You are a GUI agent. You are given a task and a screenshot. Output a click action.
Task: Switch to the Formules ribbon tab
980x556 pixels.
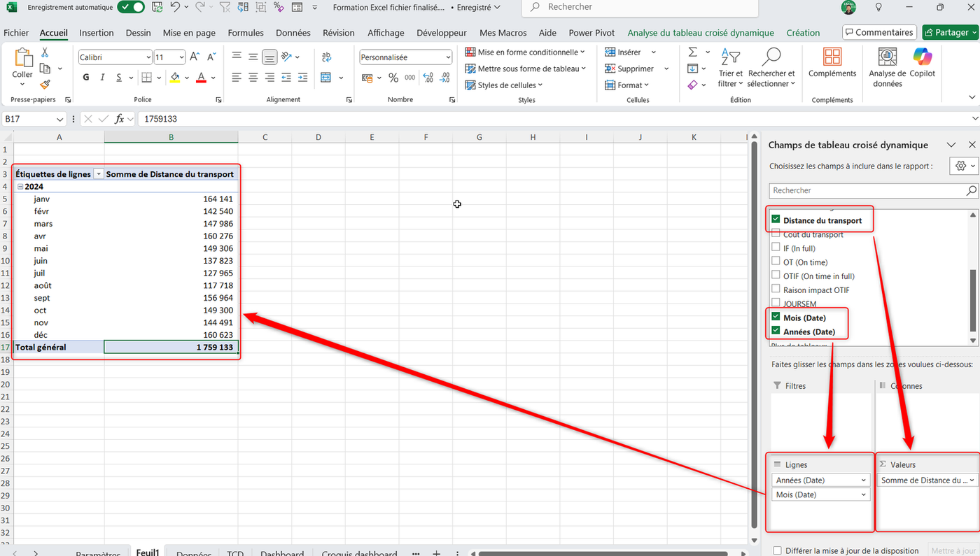tap(246, 33)
